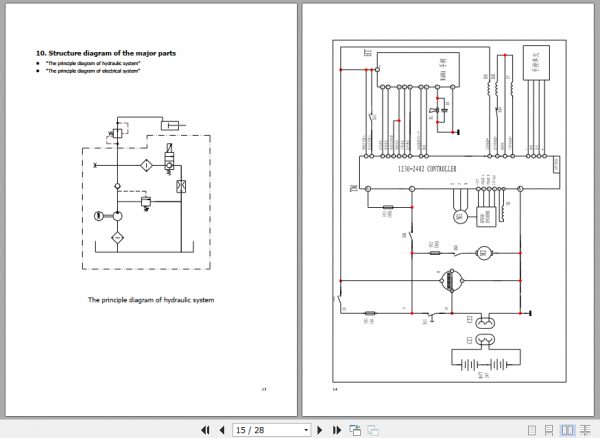Go to the next page

tap(320, 430)
